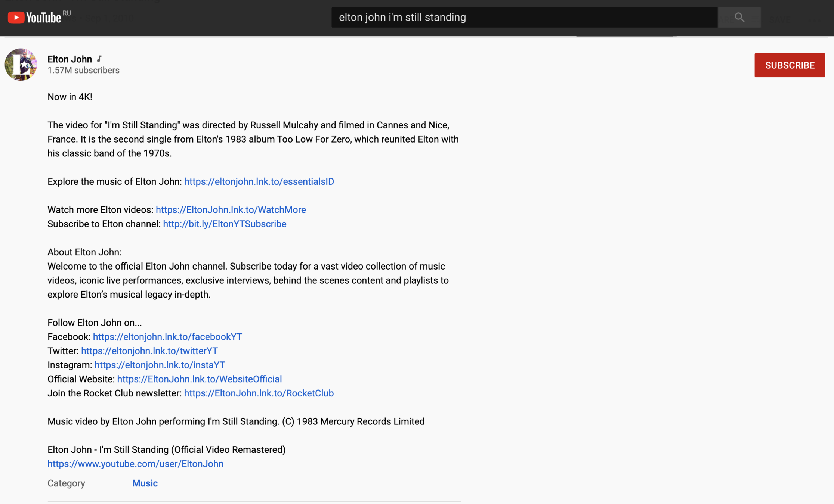834x504 pixels.
Task: Select the Music category link
Action: coord(145,483)
